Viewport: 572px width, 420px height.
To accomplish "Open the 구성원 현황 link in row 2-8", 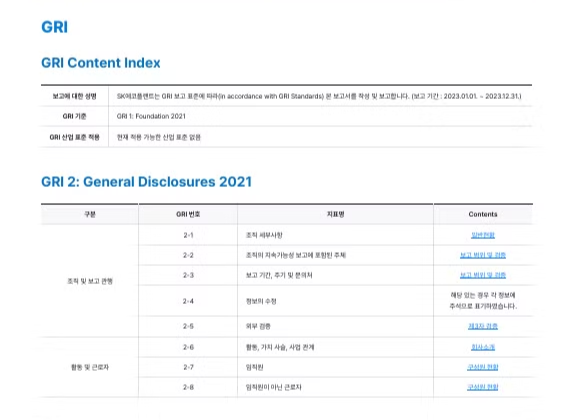I will [483, 387].
